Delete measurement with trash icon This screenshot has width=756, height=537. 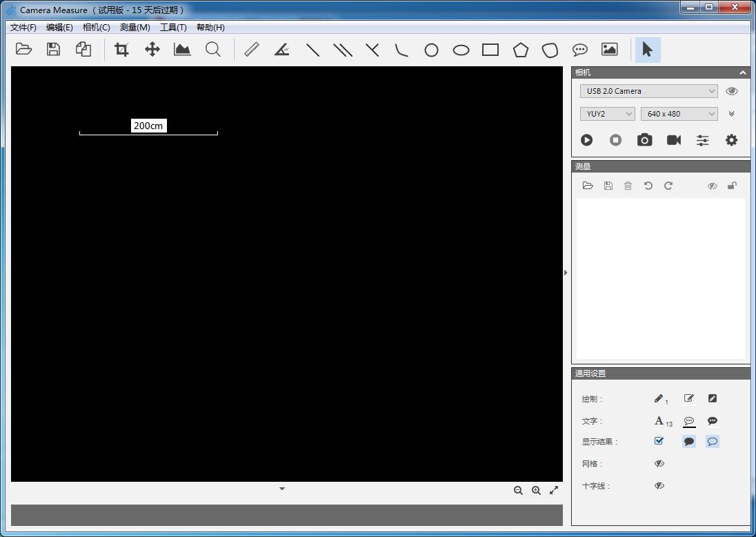tap(628, 186)
